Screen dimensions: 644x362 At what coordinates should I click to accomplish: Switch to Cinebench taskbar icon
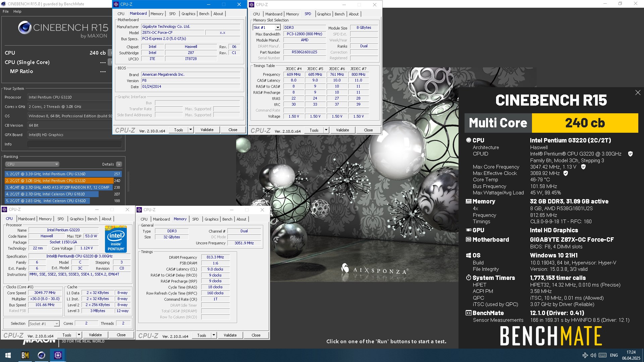tap(42, 355)
